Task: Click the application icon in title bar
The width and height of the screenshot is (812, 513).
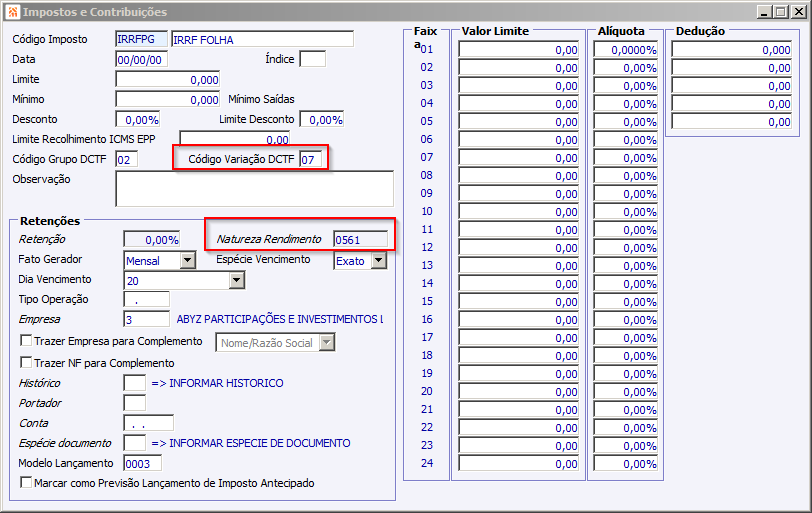Action: tap(12, 11)
